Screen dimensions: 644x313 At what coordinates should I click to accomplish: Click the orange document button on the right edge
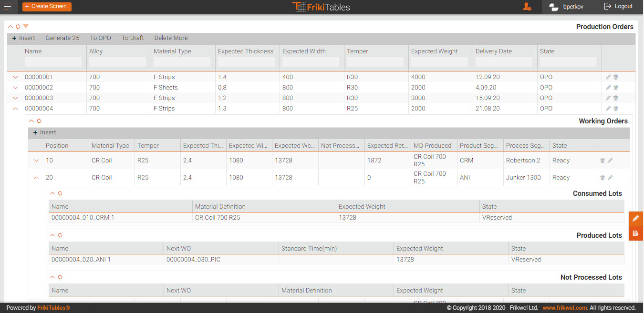635,233
